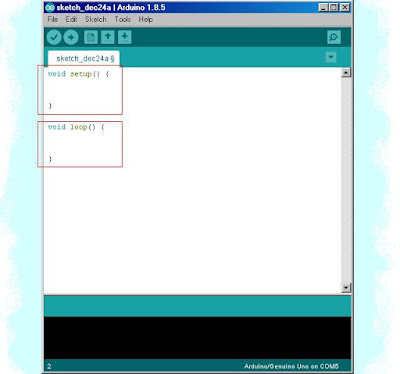
Task: Open the File menu
Action: pyautogui.click(x=53, y=19)
